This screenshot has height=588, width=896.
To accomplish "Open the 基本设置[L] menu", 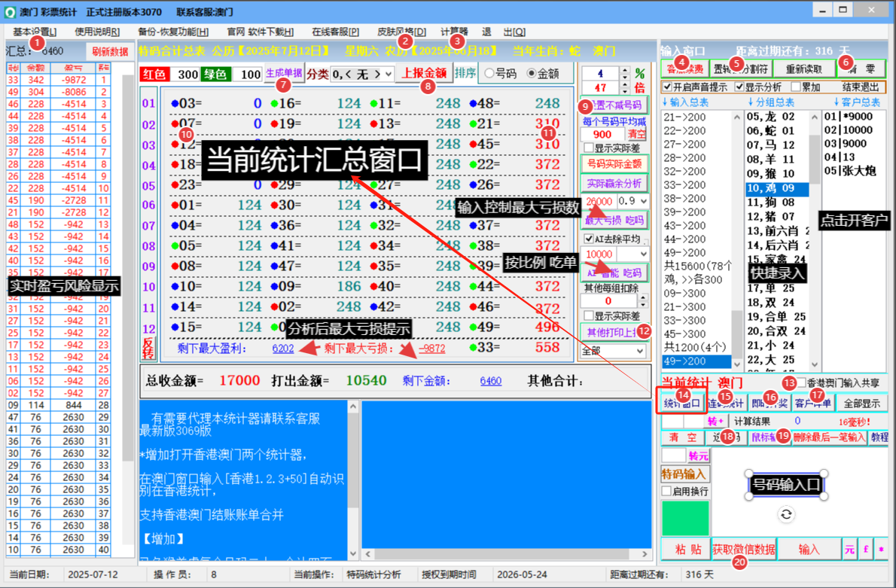I will click(x=35, y=32).
